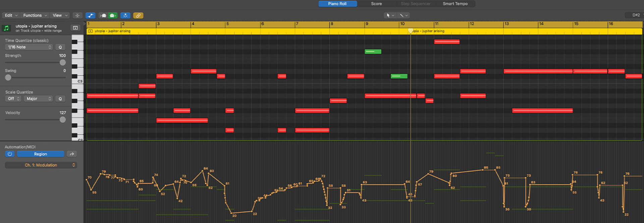Open the Edit menu
This screenshot has height=223, width=644.
[11, 15]
